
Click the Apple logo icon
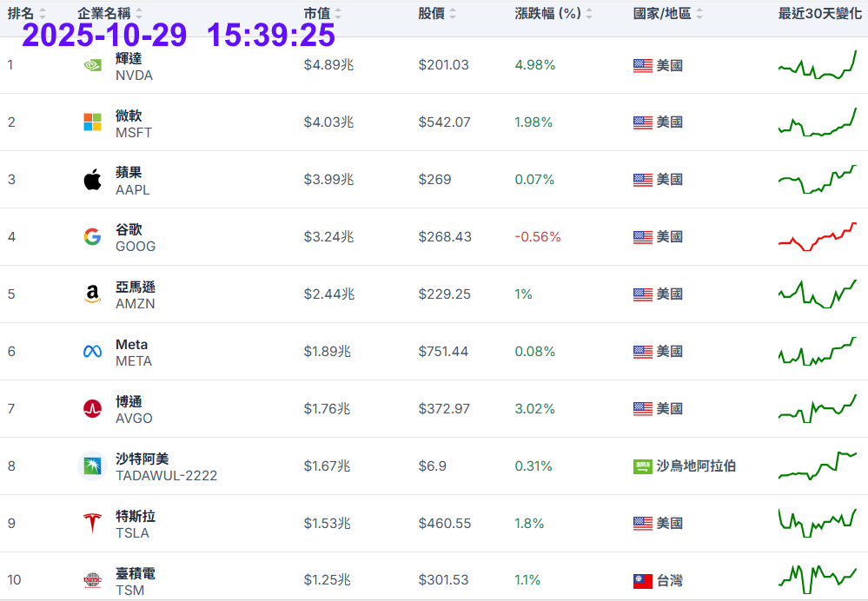(92, 180)
